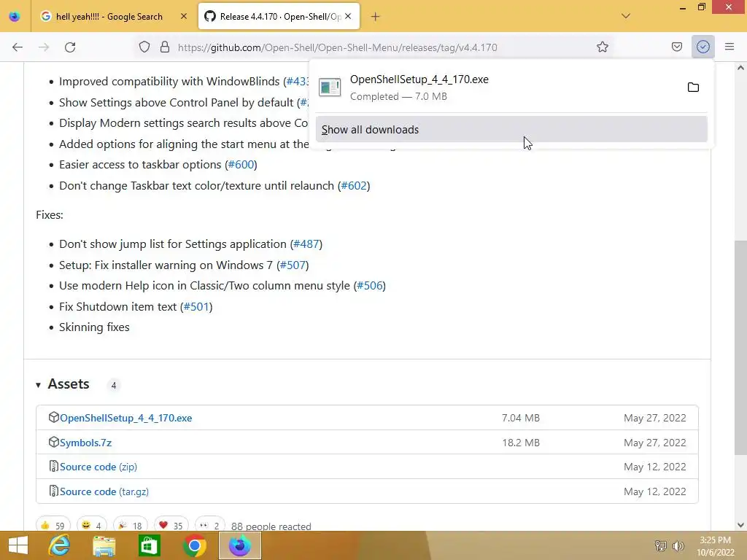Launch Google Chrome from taskbar
Viewport: 747px width, 560px height.
coord(194,545)
